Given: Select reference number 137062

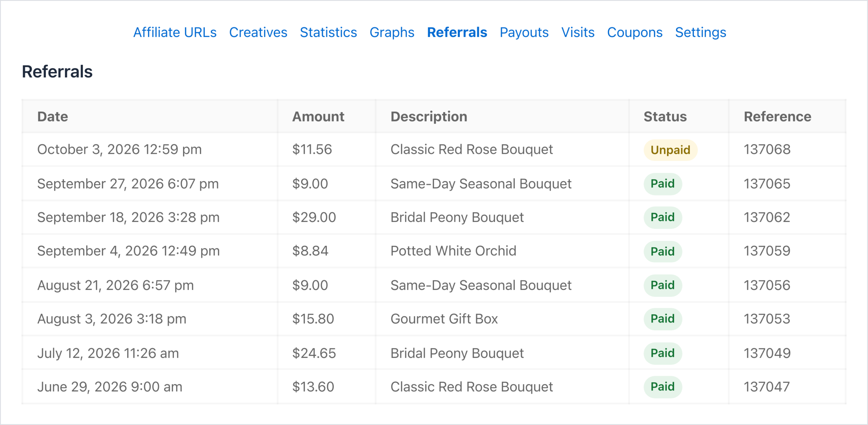Looking at the screenshot, I should [767, 217].
